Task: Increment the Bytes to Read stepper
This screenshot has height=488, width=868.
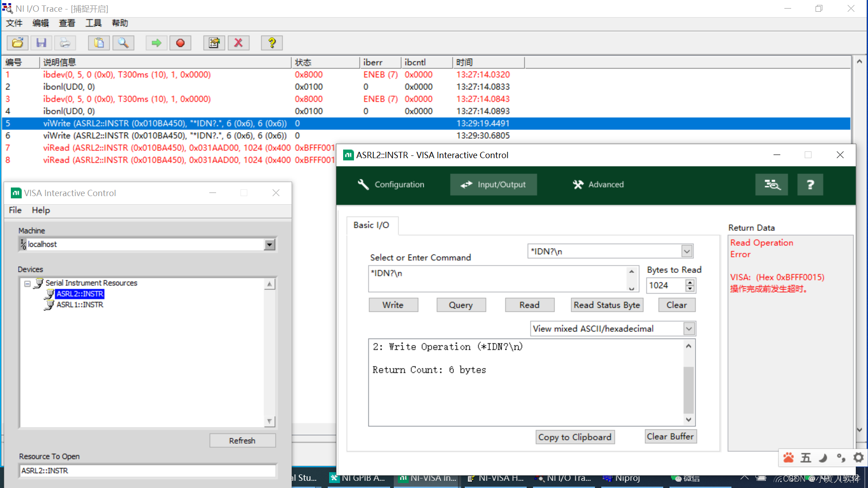Action: (690, 282)
